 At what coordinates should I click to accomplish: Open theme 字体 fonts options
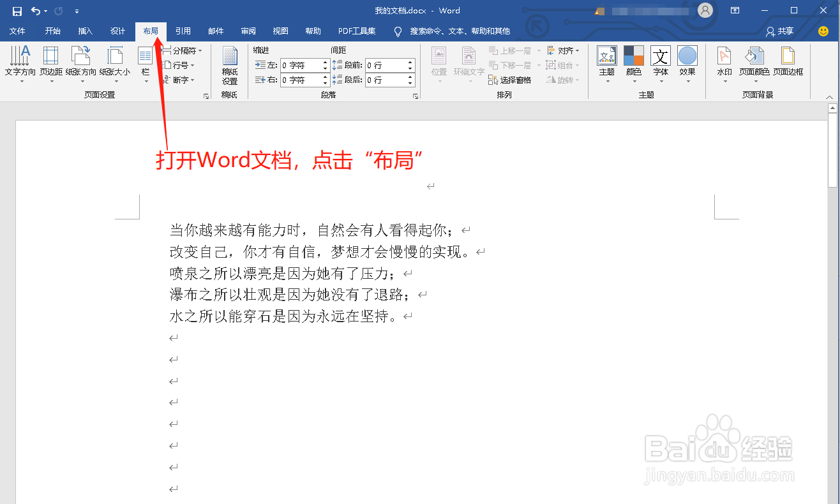[x=661, y=64]
